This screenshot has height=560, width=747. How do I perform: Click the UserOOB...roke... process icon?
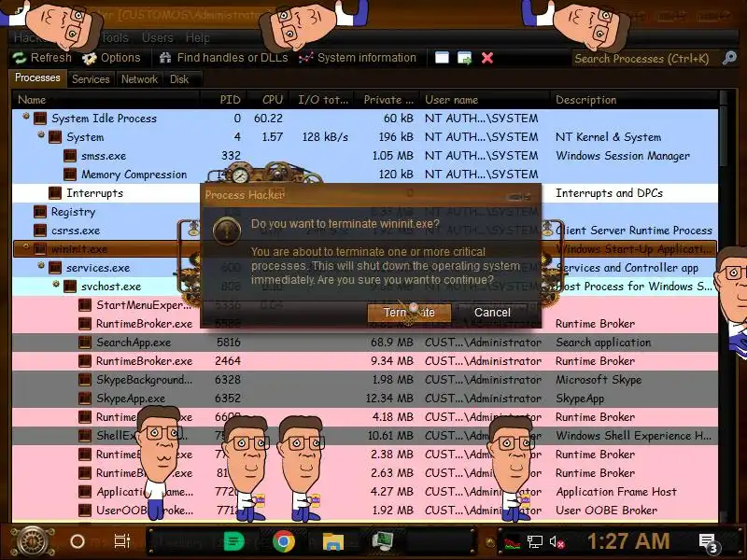pyautogui.click(x=85, y=510)
